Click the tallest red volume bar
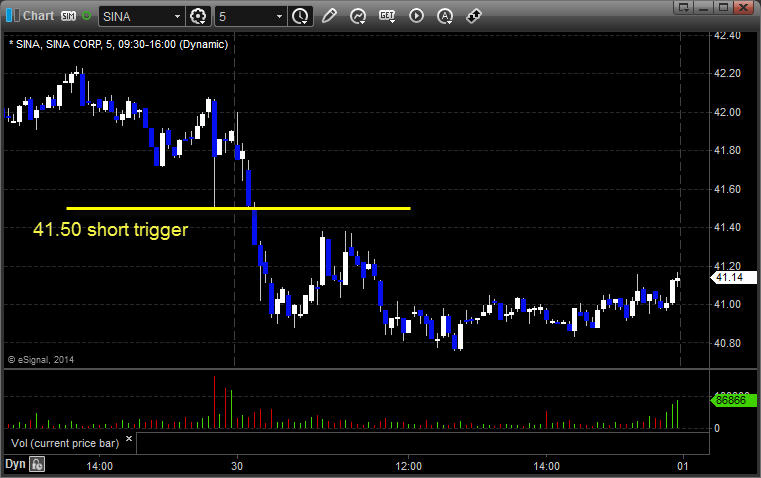Screen dimensions: 761x478 coord(214,402)
